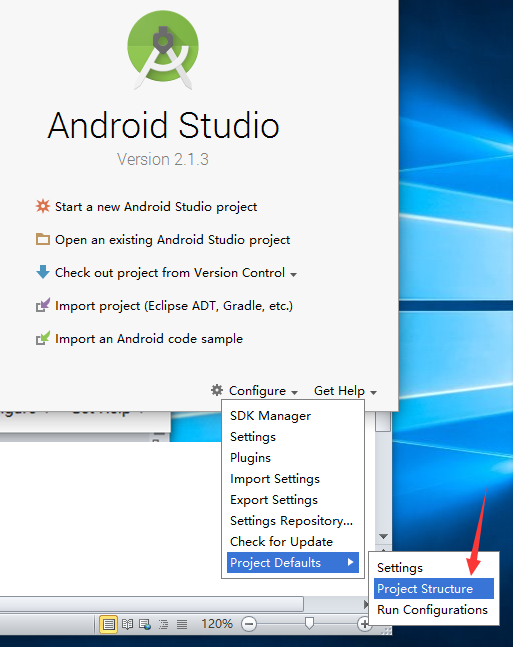Viewport: 513px width, 647px height.
Task: Open an existing Android Studio project
Action: 173,240
